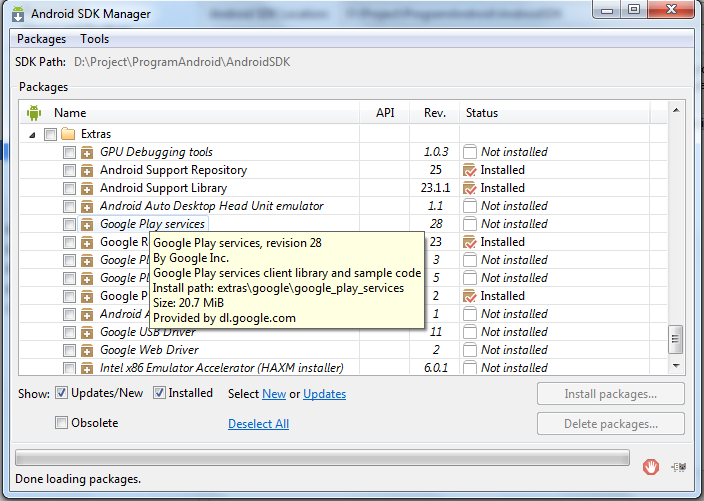704x501 pixels.
Task: Uncheck the Updates/New show filter
Action: [x=61, y=393]
